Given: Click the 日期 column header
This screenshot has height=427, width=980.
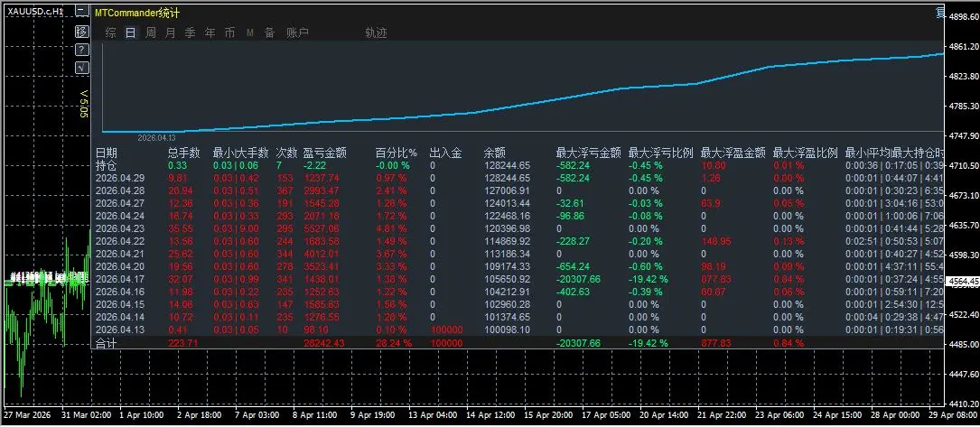Looking at the screenshot, I should (107, 153).
